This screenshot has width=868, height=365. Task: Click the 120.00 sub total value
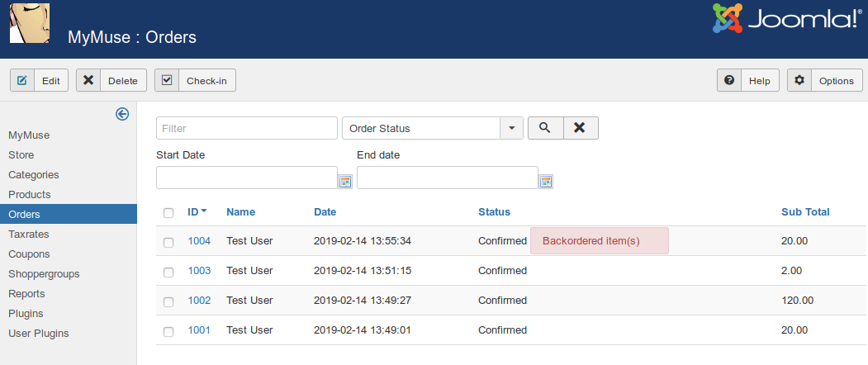click(x=798, y=301)
